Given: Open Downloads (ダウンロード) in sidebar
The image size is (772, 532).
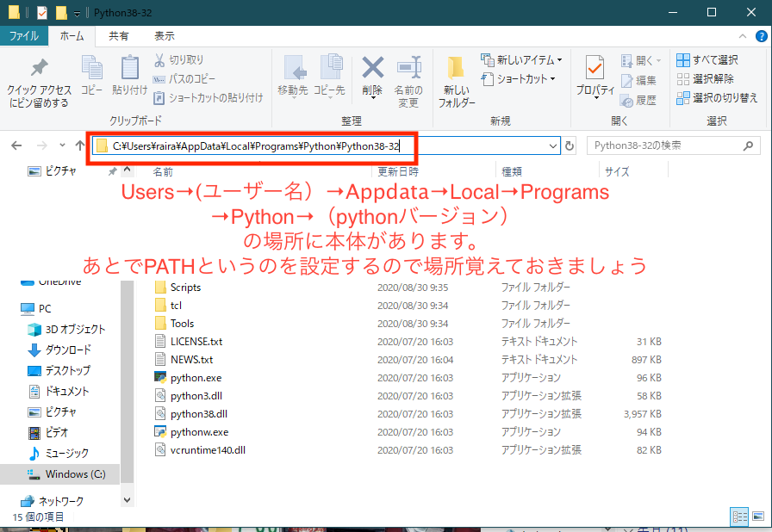Looking at the screenshot, I should 59,350.
